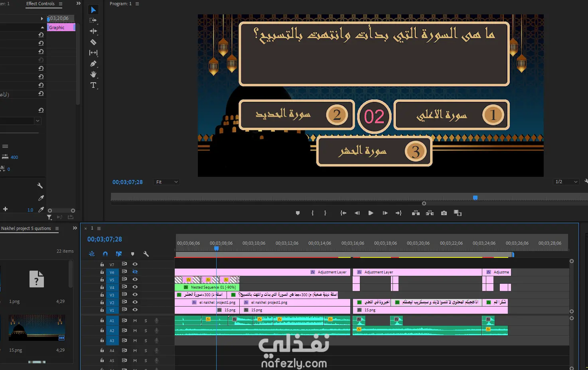588x370 pixels.
Task: Click the timeline timecode 00;03;07;28
Action: point(105,239)
